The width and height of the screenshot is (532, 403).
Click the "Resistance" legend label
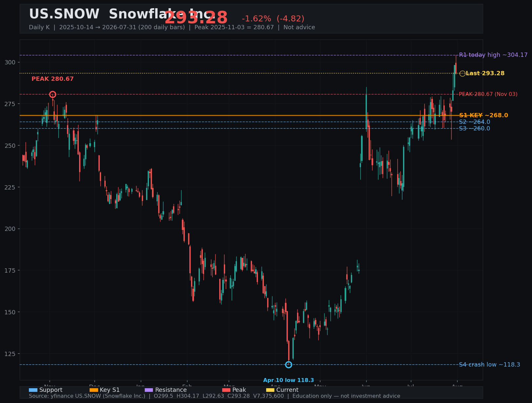(171, 390)
